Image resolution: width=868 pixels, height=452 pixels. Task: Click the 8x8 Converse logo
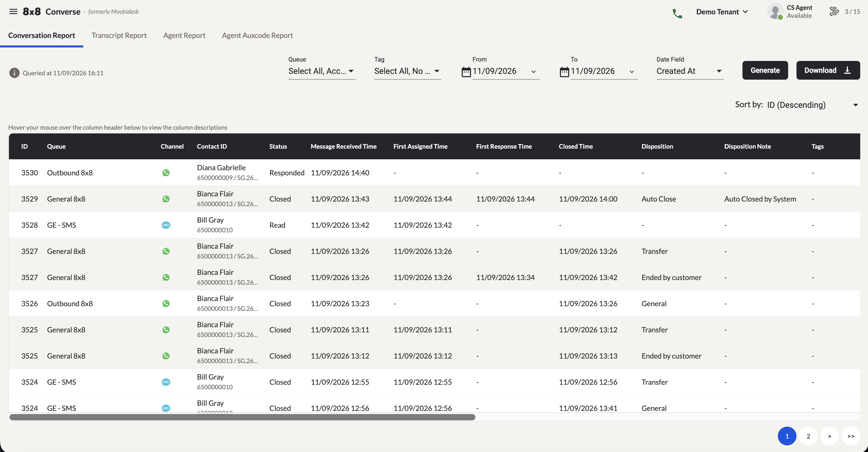coord(51,12)
